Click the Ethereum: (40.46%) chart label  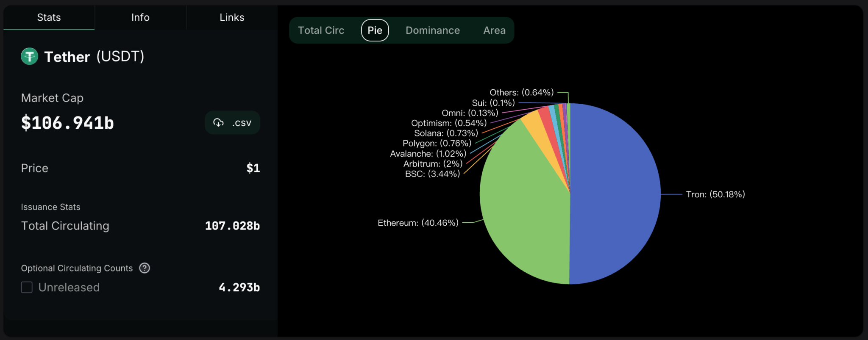[x=418, y=223]
